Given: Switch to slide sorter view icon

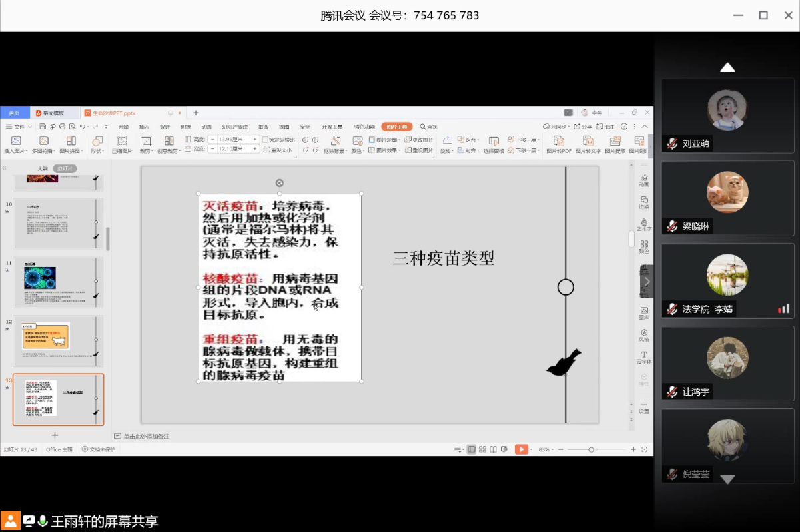Looking at the screenshot, I should click(482, 449).
